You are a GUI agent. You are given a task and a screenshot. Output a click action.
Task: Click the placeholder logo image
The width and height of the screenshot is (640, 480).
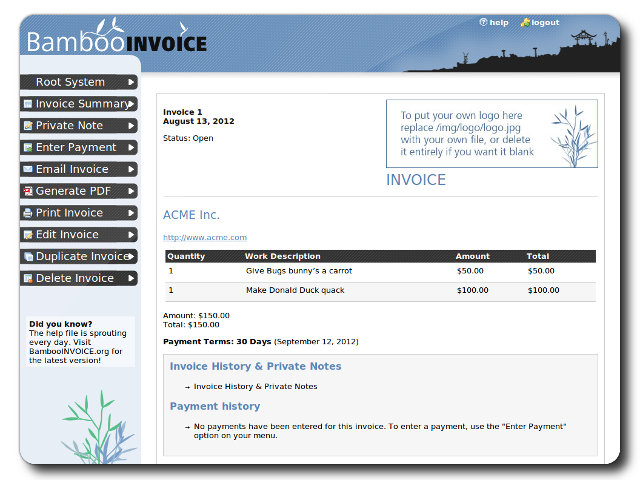pyautogui.click(x=491, y=133)
